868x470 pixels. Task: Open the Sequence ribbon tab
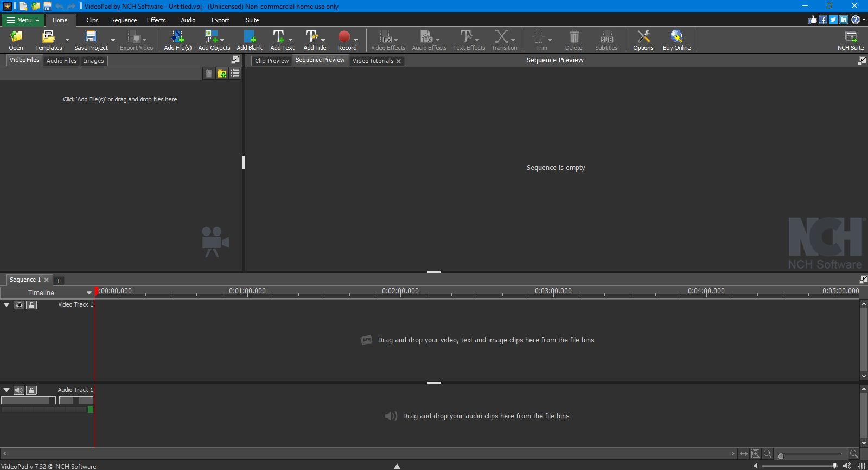(124, 20)
